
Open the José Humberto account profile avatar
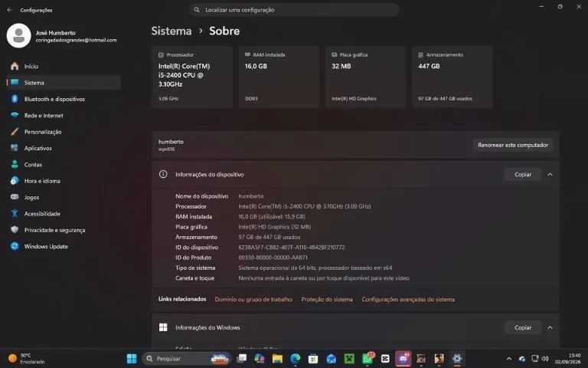tap(18, 36)
